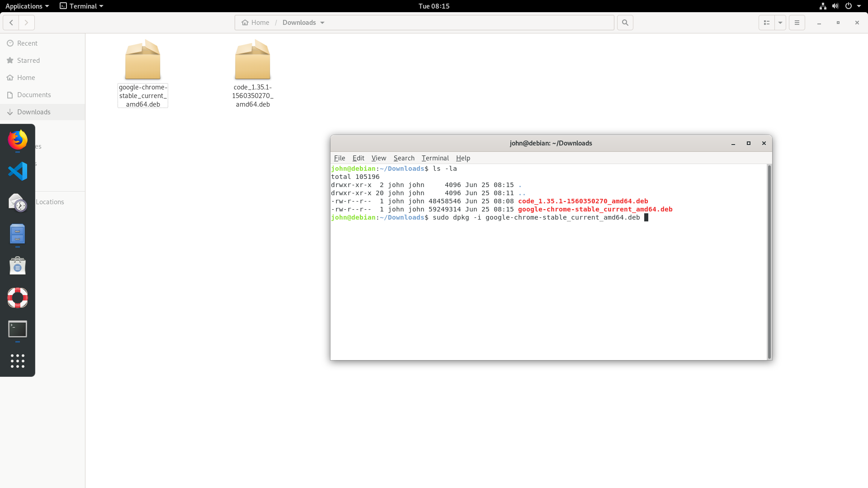Open the Software store bag icon
The width and height of the screenshot is (868, 488).
18,266
